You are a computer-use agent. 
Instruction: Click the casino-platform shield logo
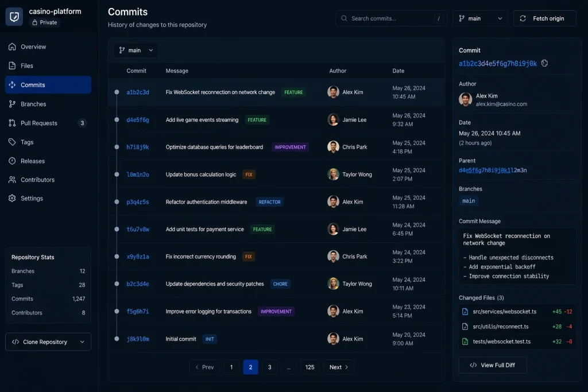coord(14,17)
